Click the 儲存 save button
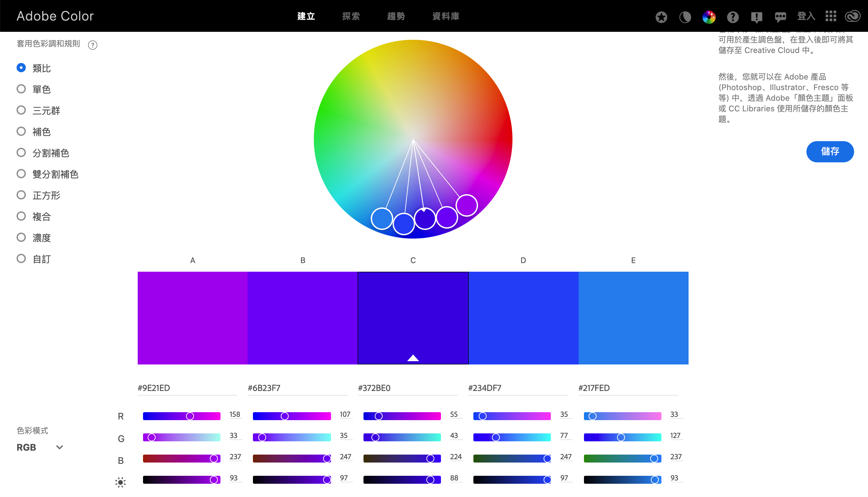Screen dimensions: 868x497 (830, 151)
